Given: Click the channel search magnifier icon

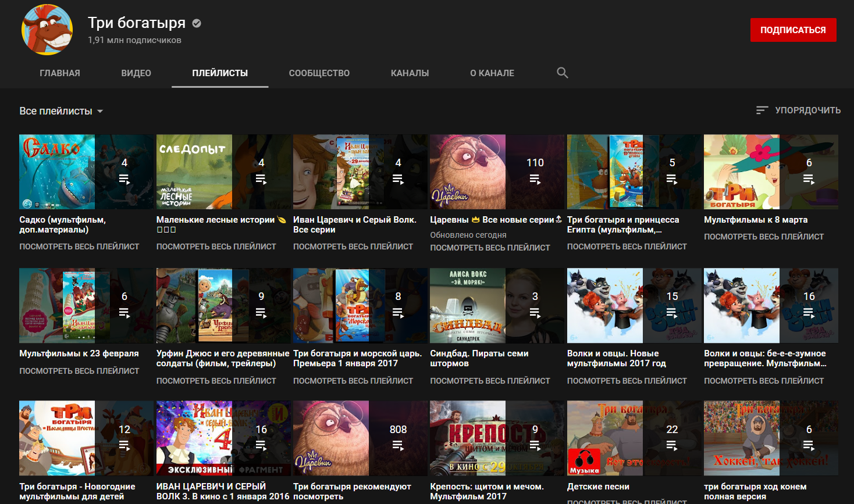Looking at the screenshot, I should coord(562,73).
